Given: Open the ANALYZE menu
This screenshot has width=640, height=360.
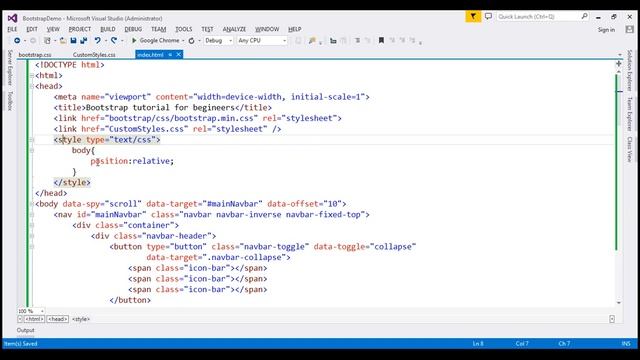Looking at the screenshot, I should pos(234,29).
